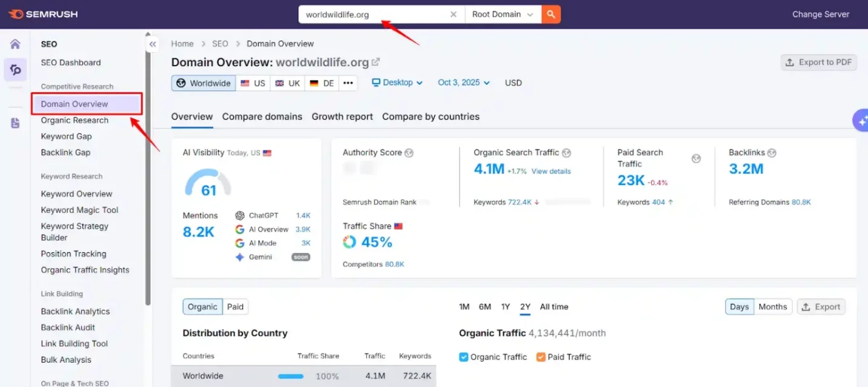Click the ChatGPT icon in AI Visibility

point(240,215)
